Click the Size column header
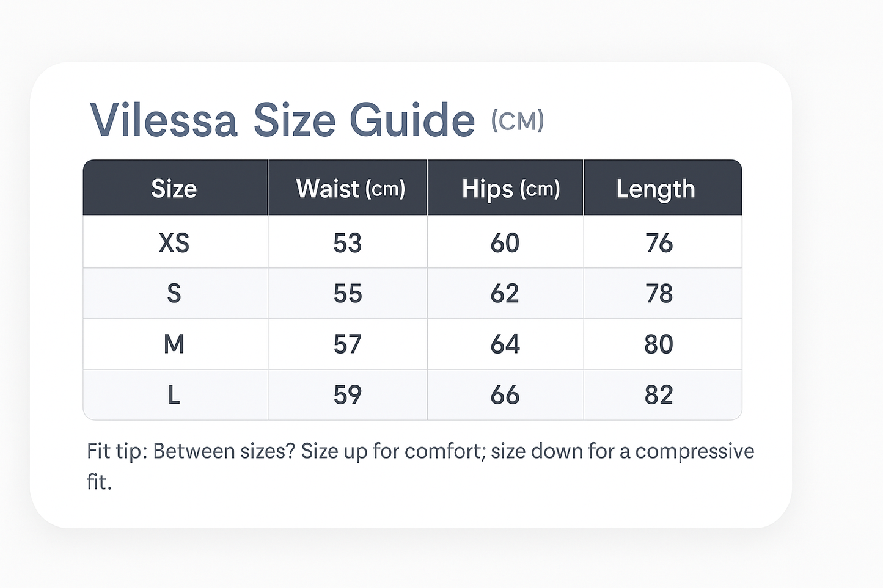The width and height of the screenshot is (883, 588). click(x=174, y=189)
